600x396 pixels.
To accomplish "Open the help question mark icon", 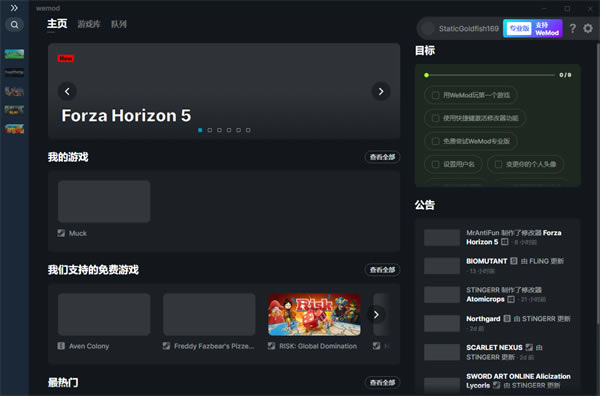I will [x=572, y=28].
